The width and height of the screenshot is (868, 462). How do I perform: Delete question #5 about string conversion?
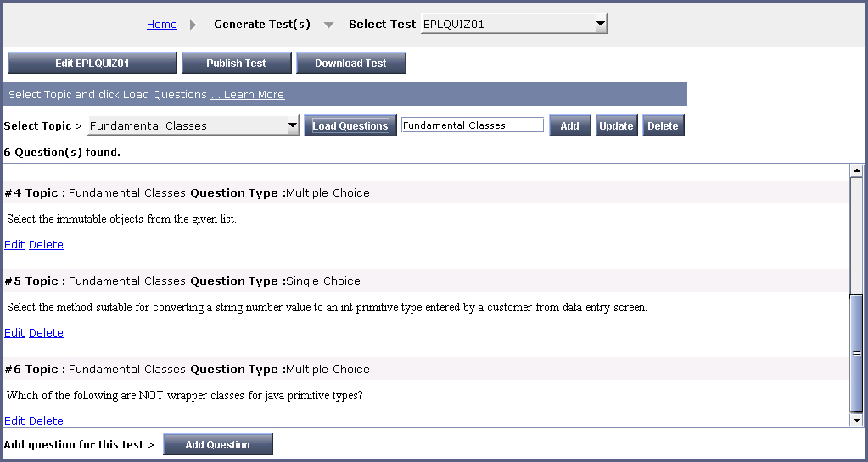46,332
